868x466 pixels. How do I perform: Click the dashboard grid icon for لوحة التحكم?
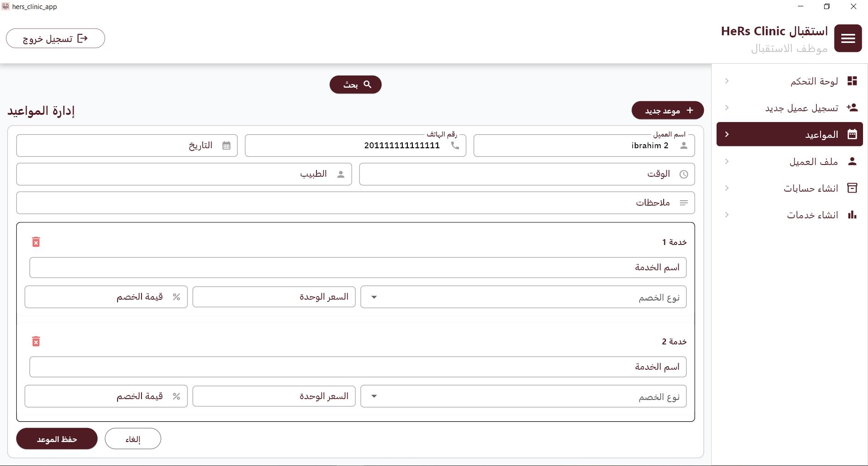(x=852, y=81)
